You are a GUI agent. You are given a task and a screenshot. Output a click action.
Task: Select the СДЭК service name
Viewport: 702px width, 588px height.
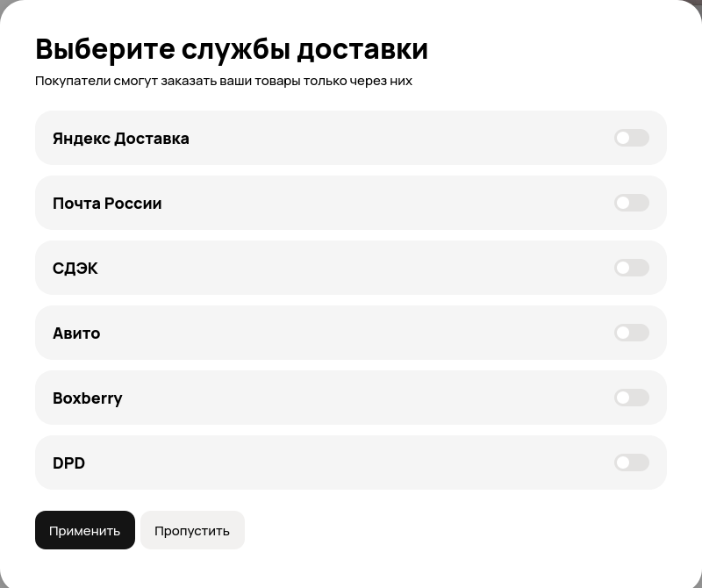(75, 269)
